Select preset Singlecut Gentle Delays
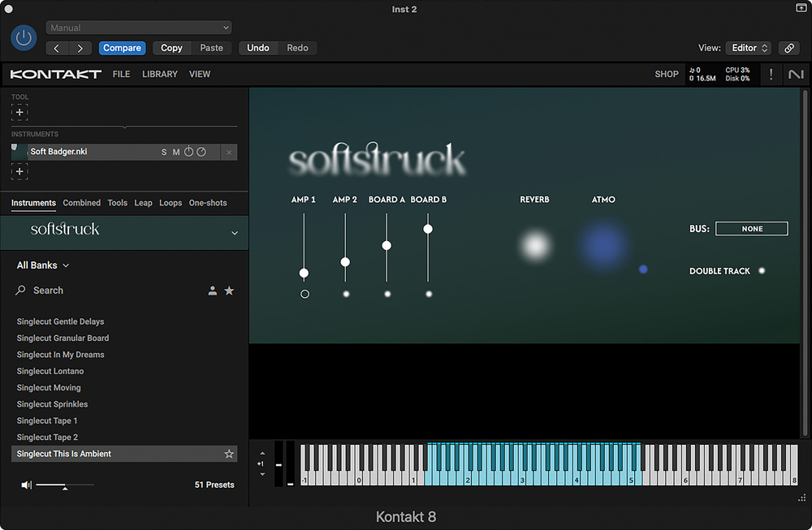 pos(60,321)
